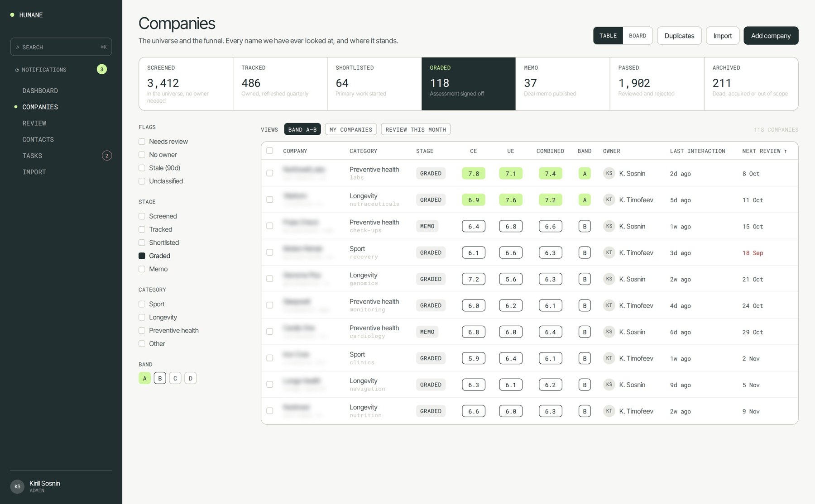
Task: Switch to Board view
Action: [638, 36]
